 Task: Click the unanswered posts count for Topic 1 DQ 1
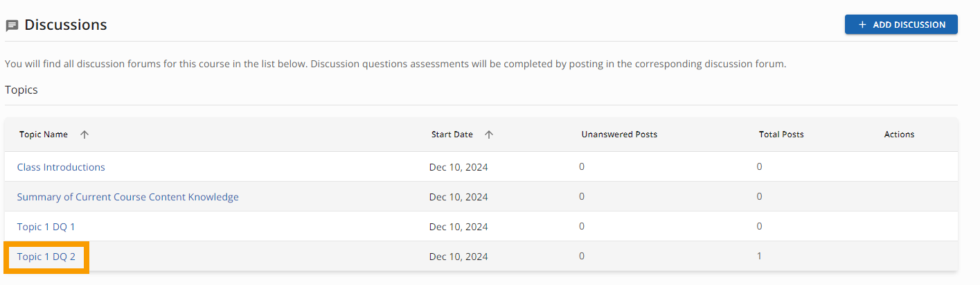click(582, 227)
